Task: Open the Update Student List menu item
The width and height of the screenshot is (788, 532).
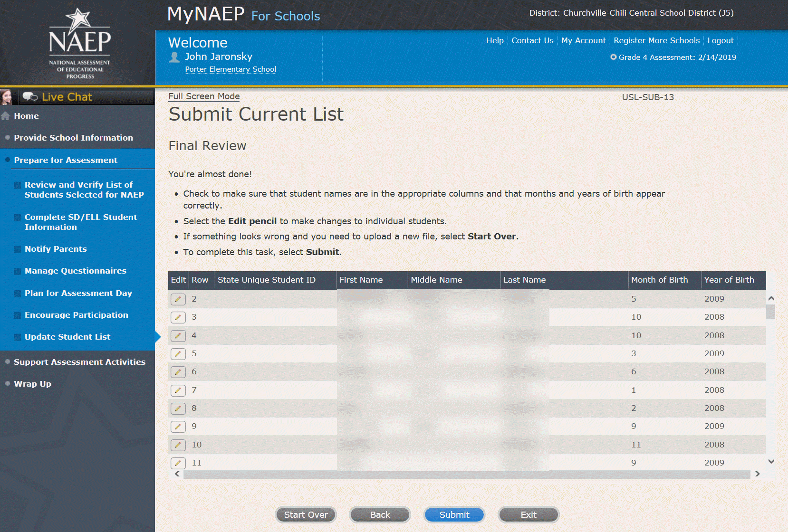Action: click(x=67, y=337)
